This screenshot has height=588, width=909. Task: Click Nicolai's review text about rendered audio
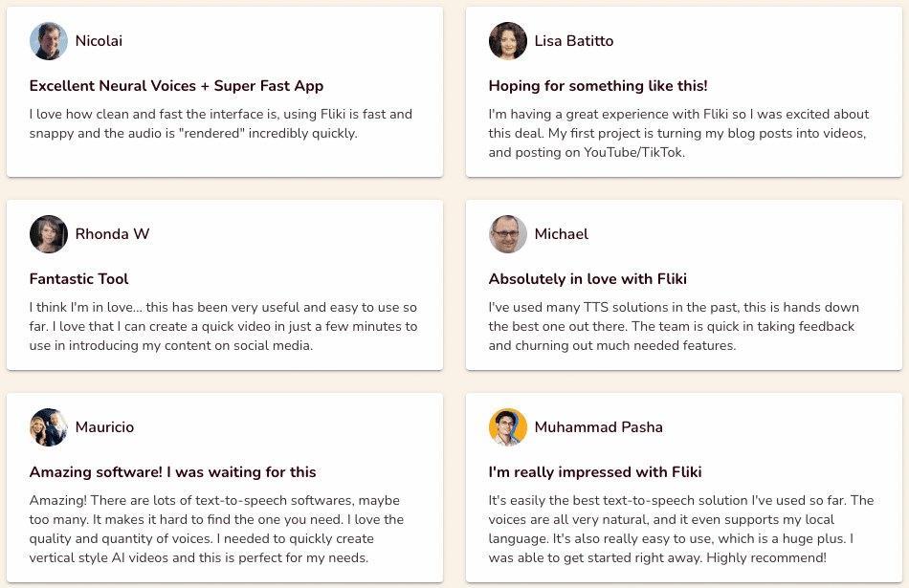pyautogui.click(x=221, y=123)
